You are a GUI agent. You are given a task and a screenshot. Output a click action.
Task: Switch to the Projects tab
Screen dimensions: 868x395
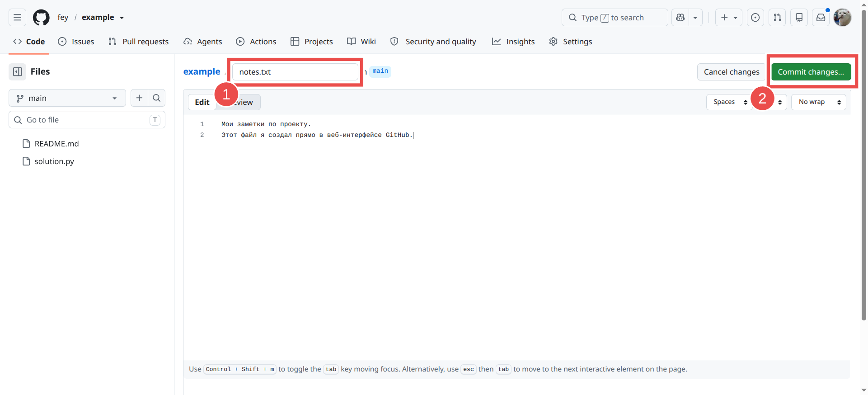click(311, 42)
